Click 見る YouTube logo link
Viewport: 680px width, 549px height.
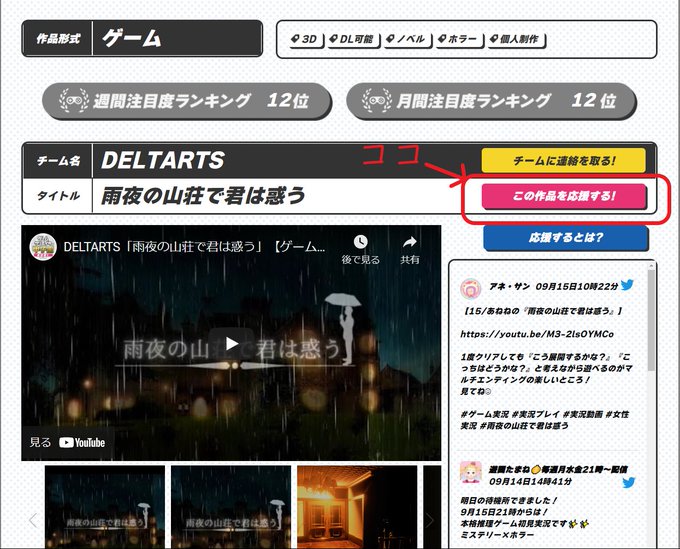[67, 442]
